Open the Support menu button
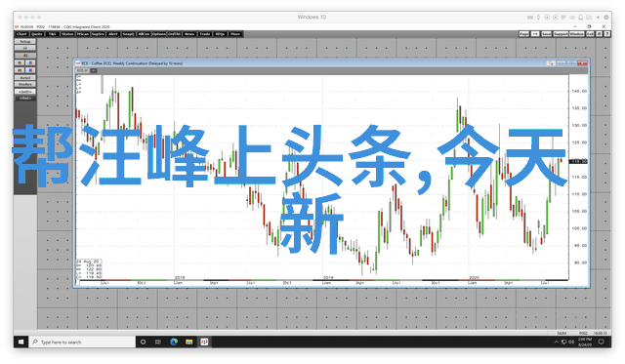Screen dimensions: 625x364 tap(561, 34)
